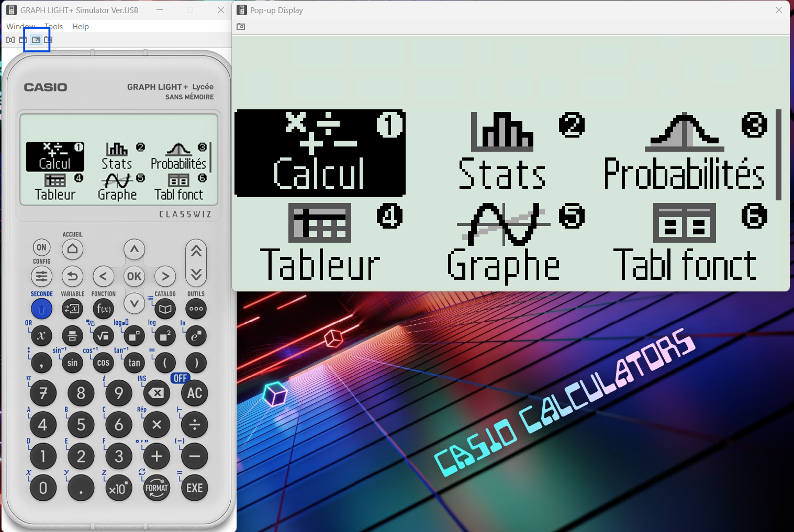Click the minus key
The width and height of the screenshot is (794, 532).
(195, 456)
